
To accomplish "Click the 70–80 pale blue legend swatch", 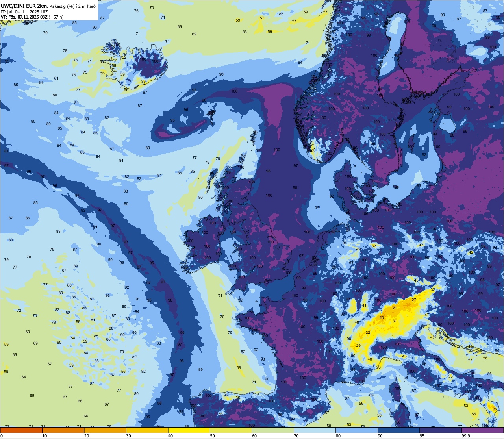I will point(315,430).
